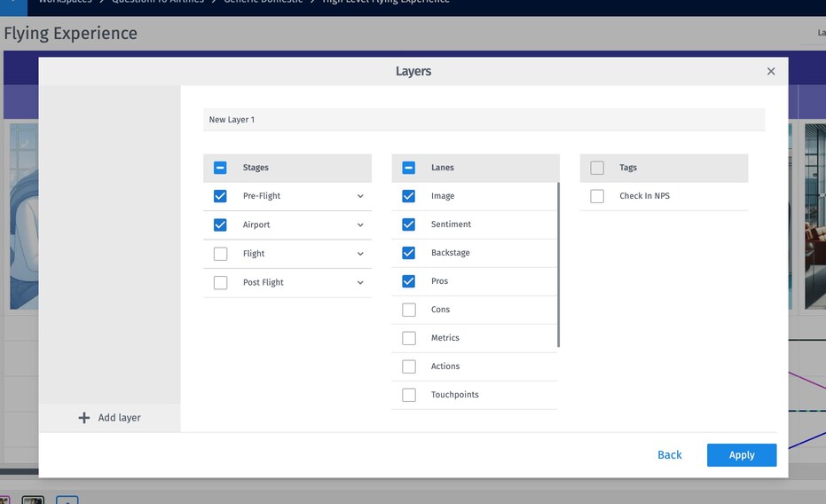Viewport: 826px width, 504px height.
Task: Toggle the Stages select-all checkbox
Action: (220, 168)
